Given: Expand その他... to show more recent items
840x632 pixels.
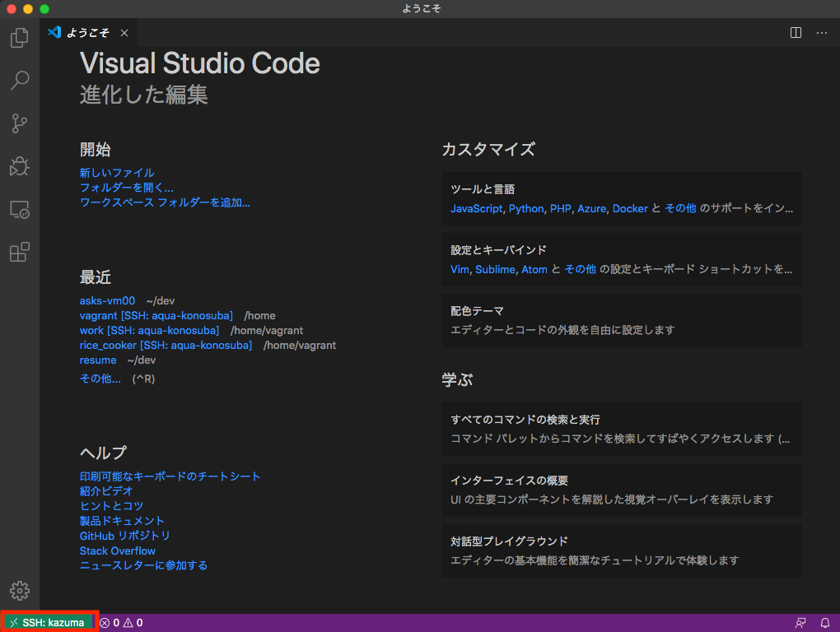Looking at the screenshot, I should (99, 378).
